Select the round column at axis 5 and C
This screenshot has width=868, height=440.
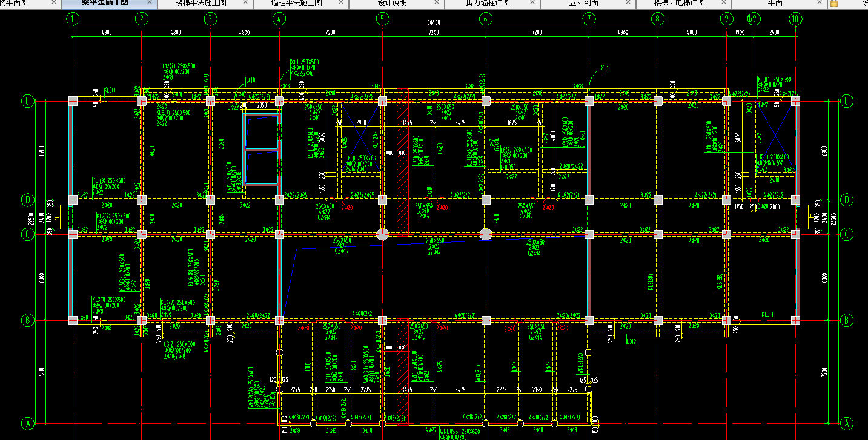(382, 234)
